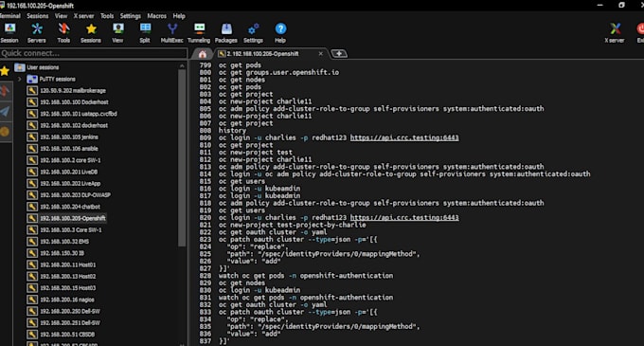
Task: Select session 120.50.9.202 mailbrokerage
Action: pos(73,90)
